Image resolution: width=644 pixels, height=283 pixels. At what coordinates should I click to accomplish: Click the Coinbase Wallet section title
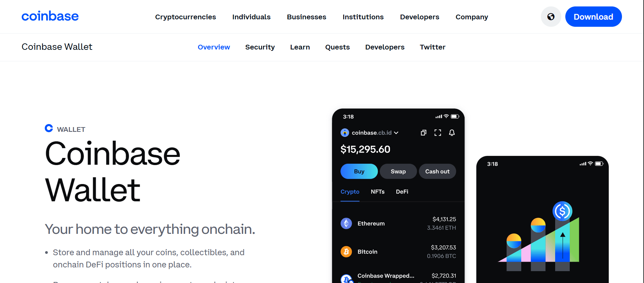click(x=57, y=47)
